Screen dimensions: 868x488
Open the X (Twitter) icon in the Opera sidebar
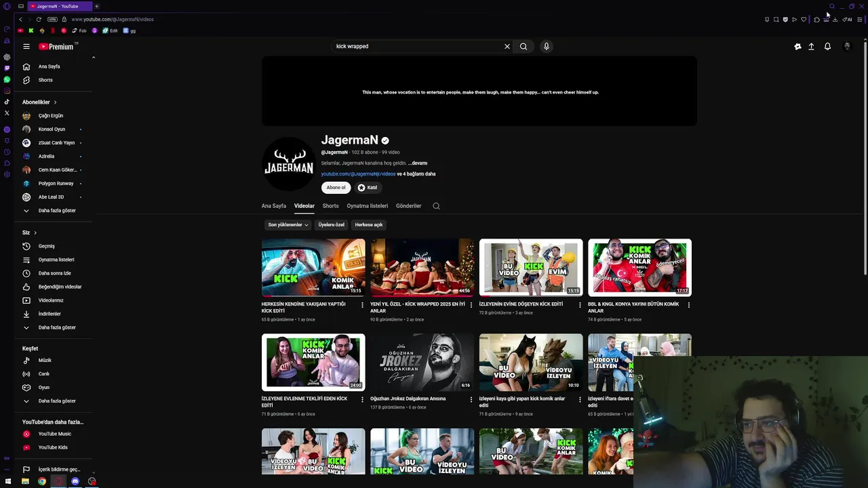click(x=7, y=113)
